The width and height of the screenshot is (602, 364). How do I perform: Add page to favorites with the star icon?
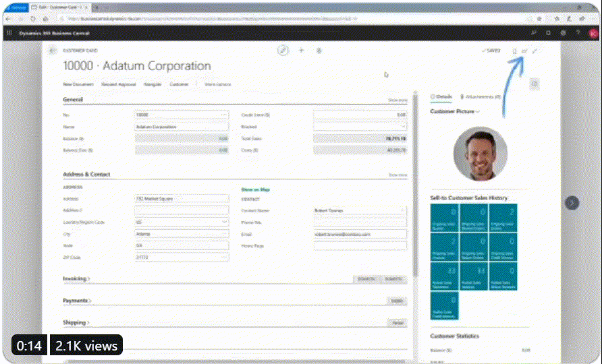pyautogui.click(x=539, y=19)
